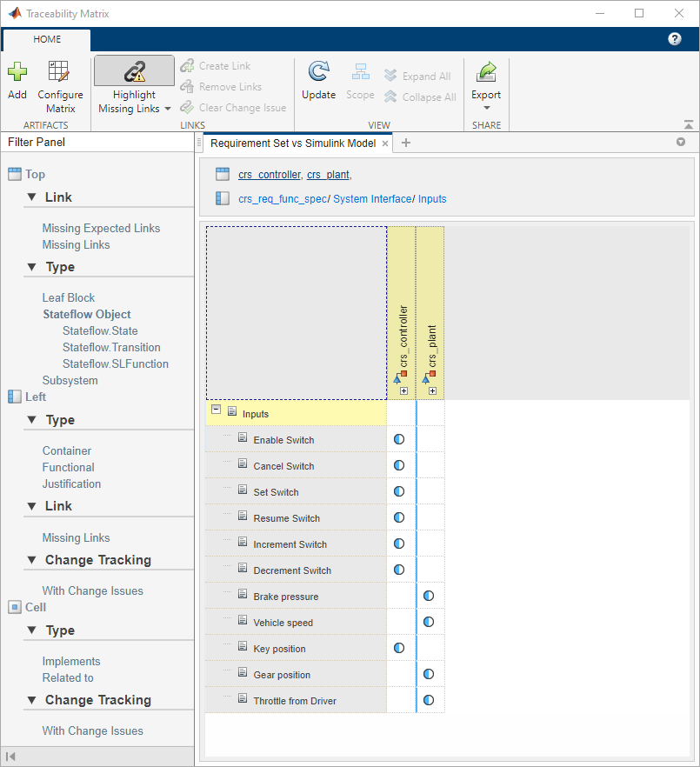Open tab actions circular arrow button
The width and height of the screenshot is (700, 767).
pos(680,142)
